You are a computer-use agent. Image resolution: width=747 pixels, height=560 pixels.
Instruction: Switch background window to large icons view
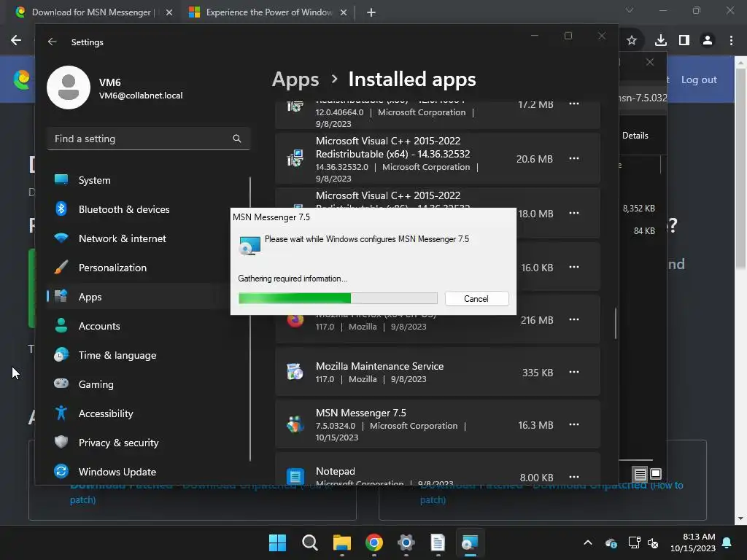click(x=656, y=474)
